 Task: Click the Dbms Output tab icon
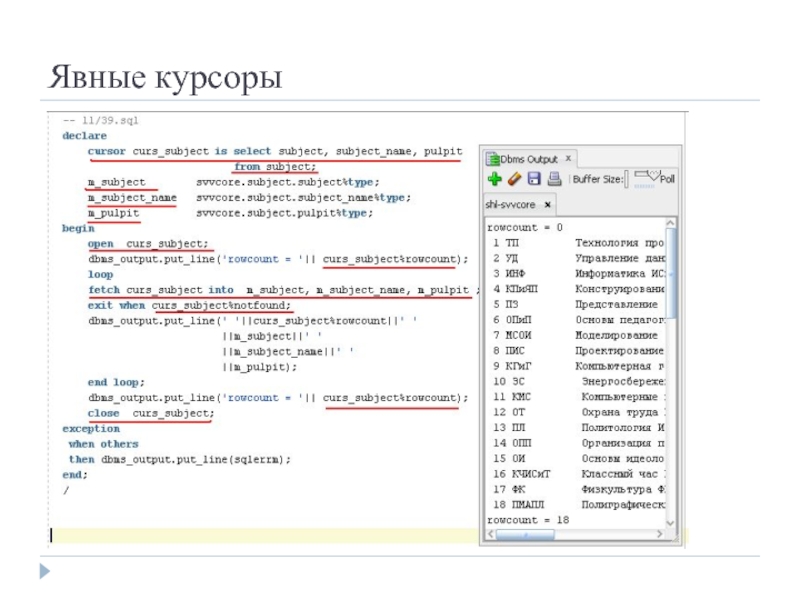coord(492,158)
